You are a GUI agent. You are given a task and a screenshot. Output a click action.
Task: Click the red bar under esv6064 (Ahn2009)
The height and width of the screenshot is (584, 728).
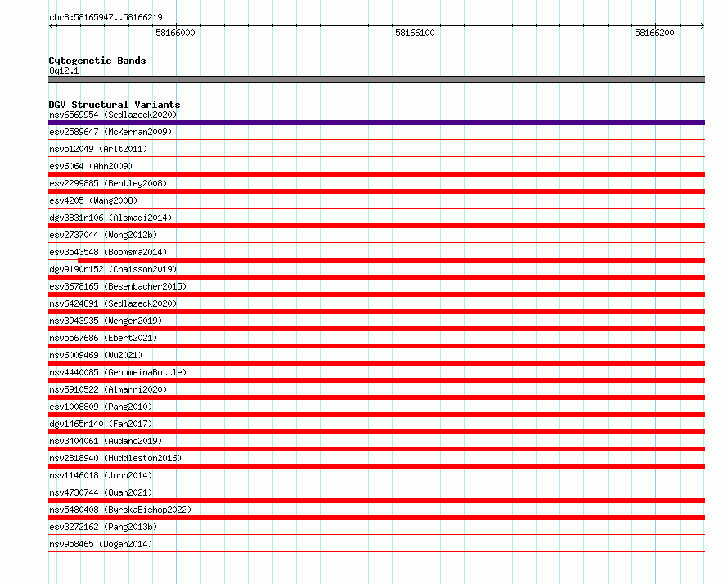(376, 174)
